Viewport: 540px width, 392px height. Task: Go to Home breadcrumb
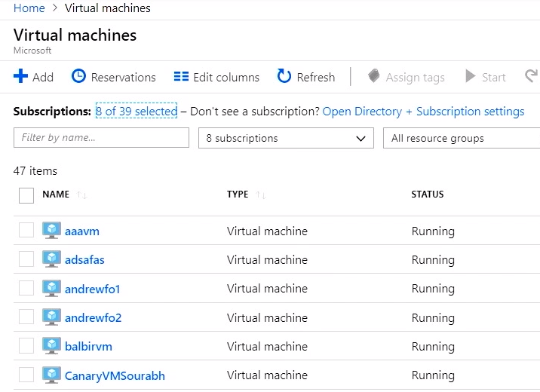pyautogui.click(x=29, y=8)
